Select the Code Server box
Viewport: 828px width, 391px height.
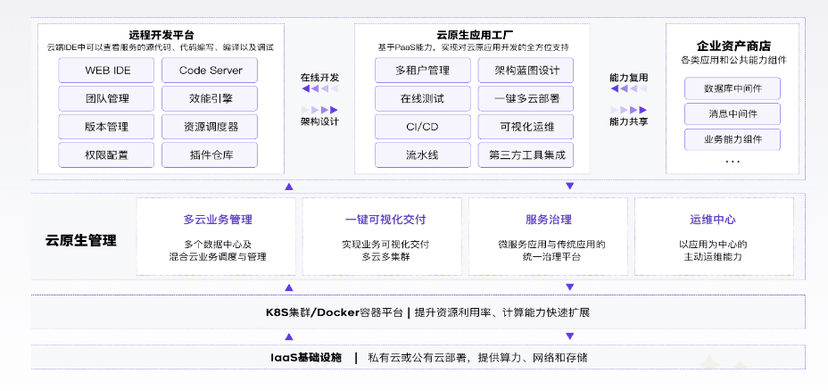(x=210, y=70)
